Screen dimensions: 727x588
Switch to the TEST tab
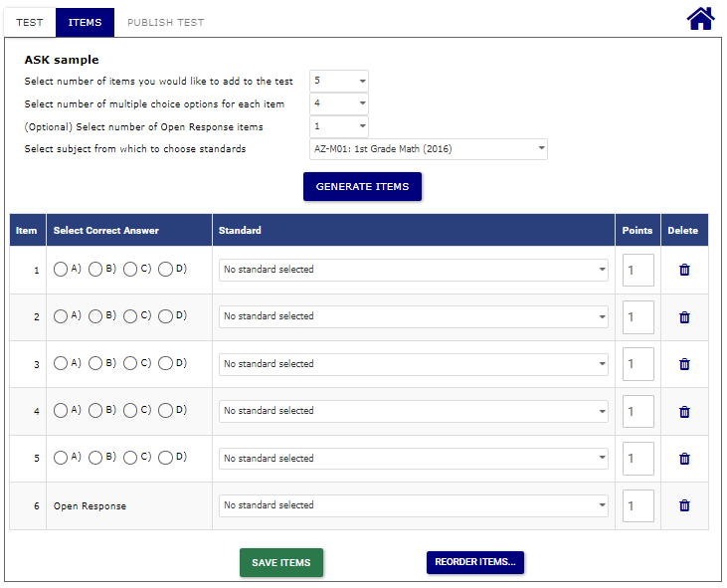click(30, 22)
